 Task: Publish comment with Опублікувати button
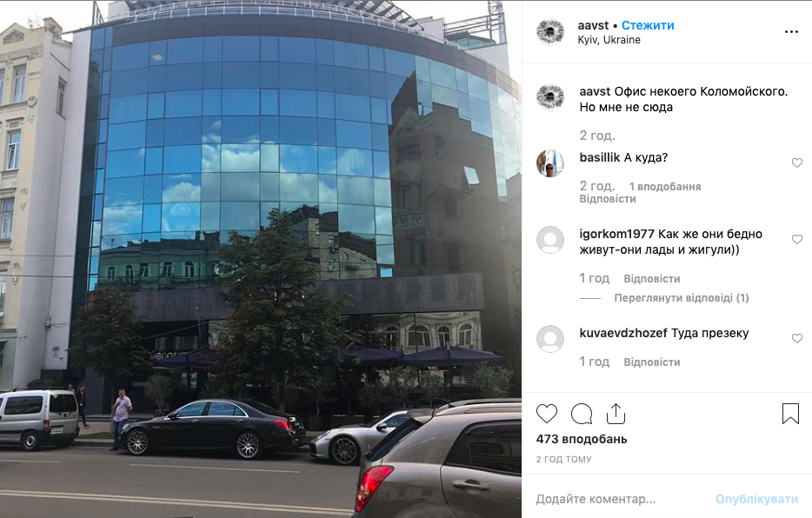pos(756,499)
